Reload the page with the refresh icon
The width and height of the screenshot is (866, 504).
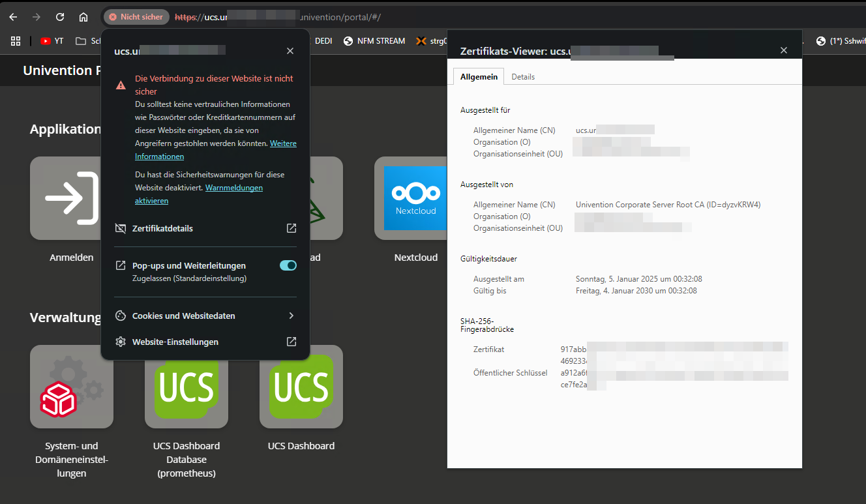60,17
